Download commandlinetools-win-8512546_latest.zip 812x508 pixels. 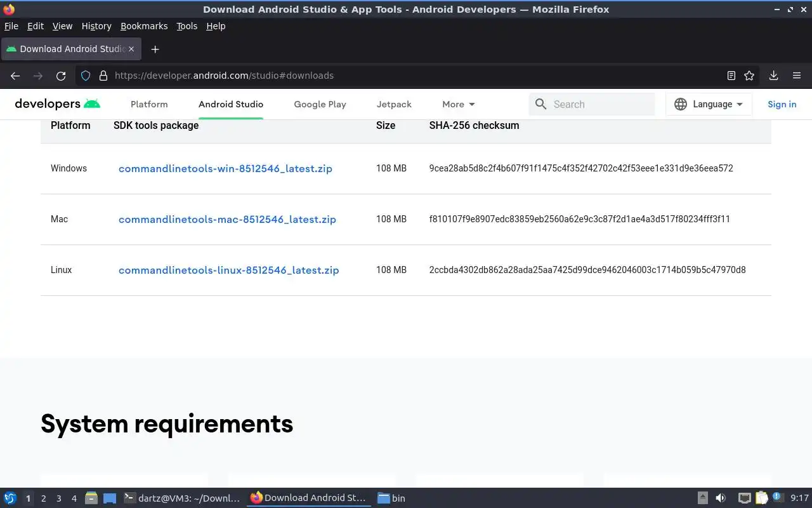coord(225,168)
